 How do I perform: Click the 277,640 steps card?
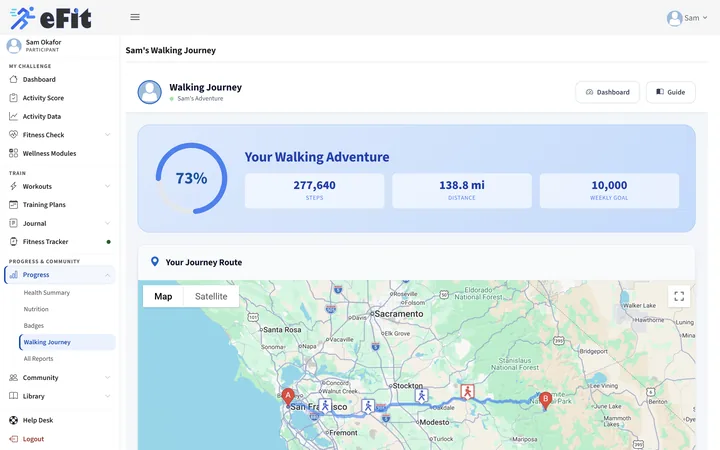pos(315,191)
